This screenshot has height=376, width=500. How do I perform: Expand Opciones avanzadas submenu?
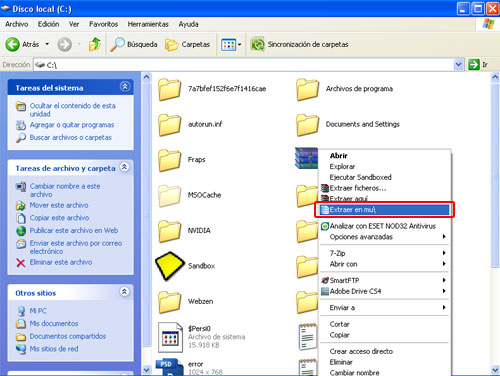(384, 237)
